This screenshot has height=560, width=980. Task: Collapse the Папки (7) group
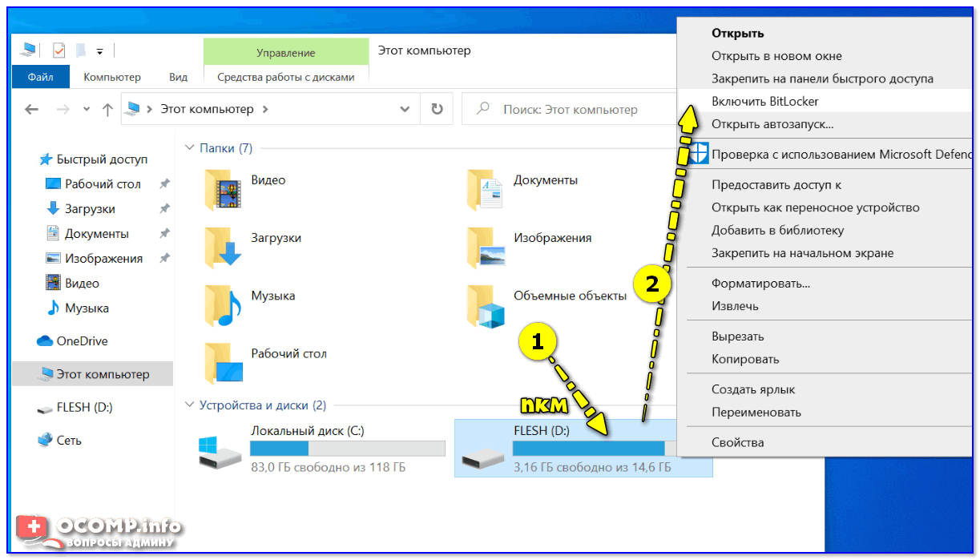[x=190, y=148]
